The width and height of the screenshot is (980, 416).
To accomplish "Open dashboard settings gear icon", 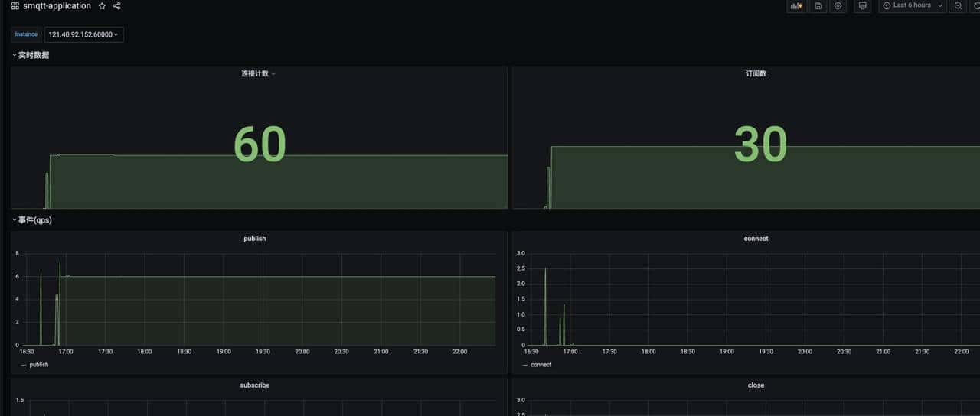I will point(838,6).
